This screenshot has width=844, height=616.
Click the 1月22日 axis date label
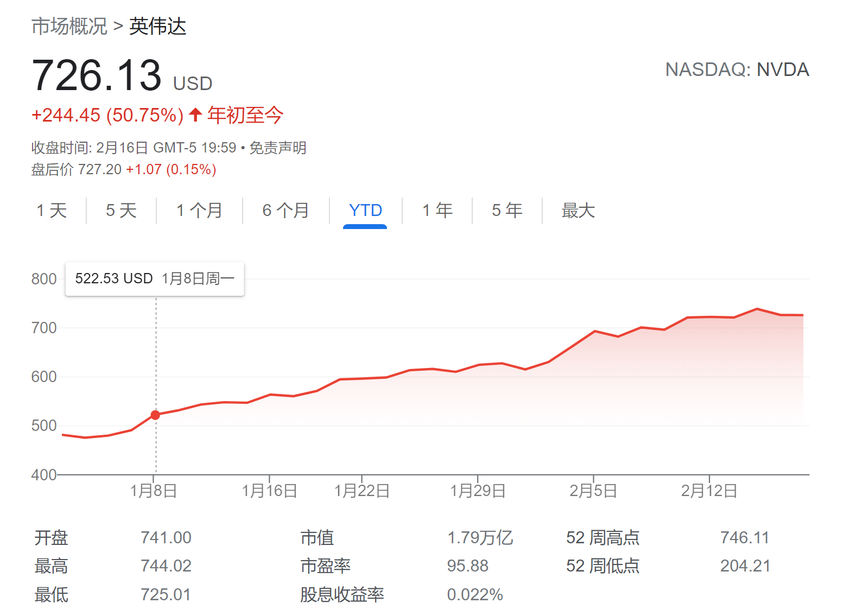point(362,491)
